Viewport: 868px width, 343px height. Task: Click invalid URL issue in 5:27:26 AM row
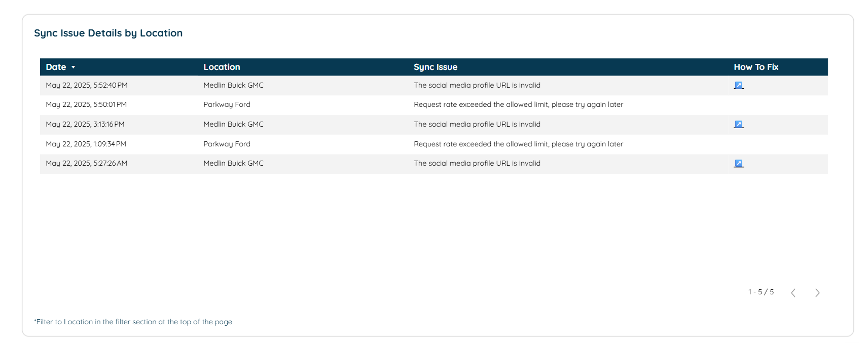pos(477,163)
